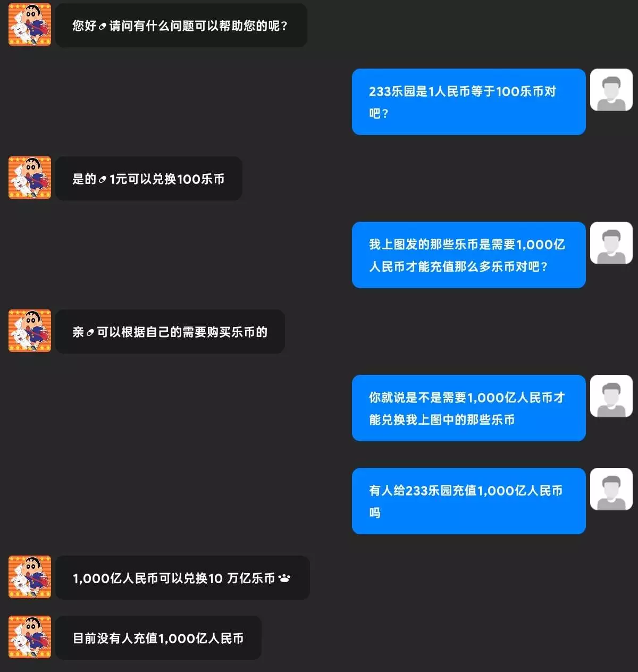The image size is (638, 672).
Task: Open the agent avatar beside "可以根据自己的需要购买乐币的"
Action: (30, 331)
